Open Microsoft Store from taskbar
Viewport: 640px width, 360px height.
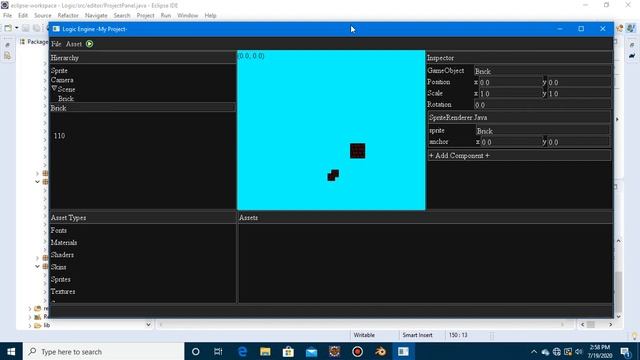288,351
